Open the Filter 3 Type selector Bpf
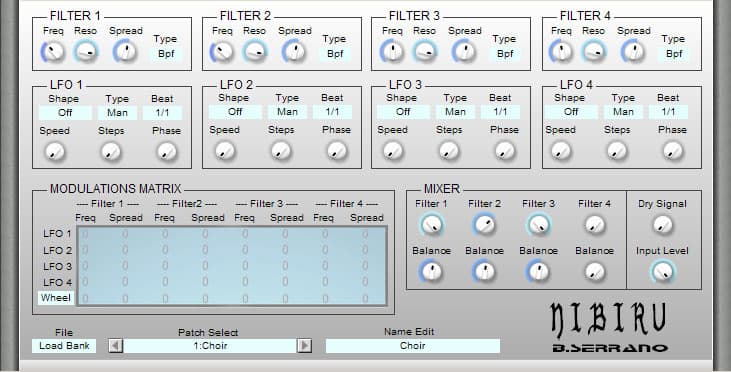The image size is (731, 372). (504, 54)
